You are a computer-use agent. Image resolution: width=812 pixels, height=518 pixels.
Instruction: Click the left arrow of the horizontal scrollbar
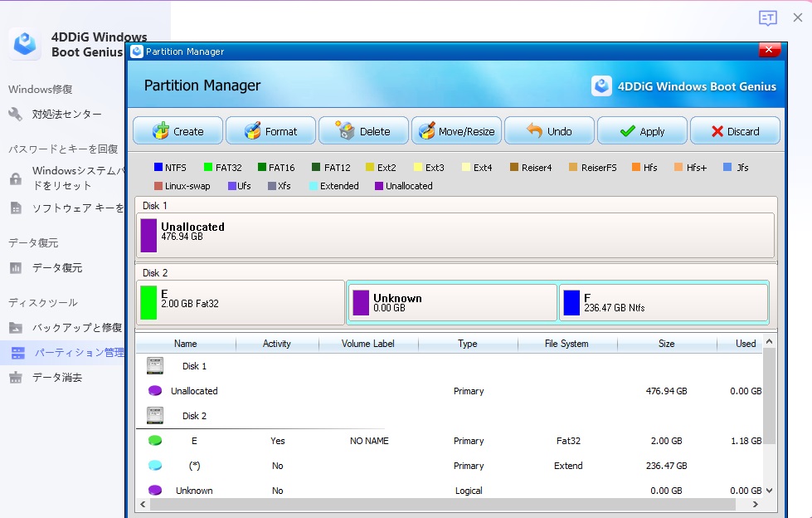(143, 504)
